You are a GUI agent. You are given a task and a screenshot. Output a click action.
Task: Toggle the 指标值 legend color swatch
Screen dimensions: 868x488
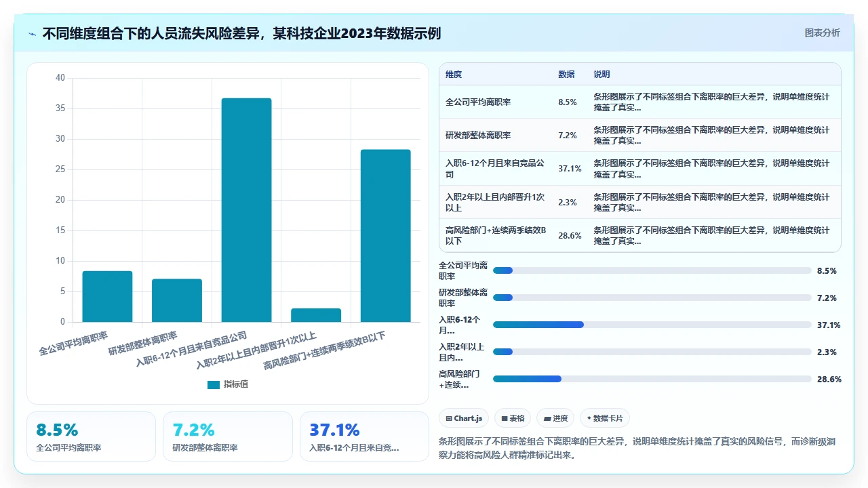tap(214, 384)
